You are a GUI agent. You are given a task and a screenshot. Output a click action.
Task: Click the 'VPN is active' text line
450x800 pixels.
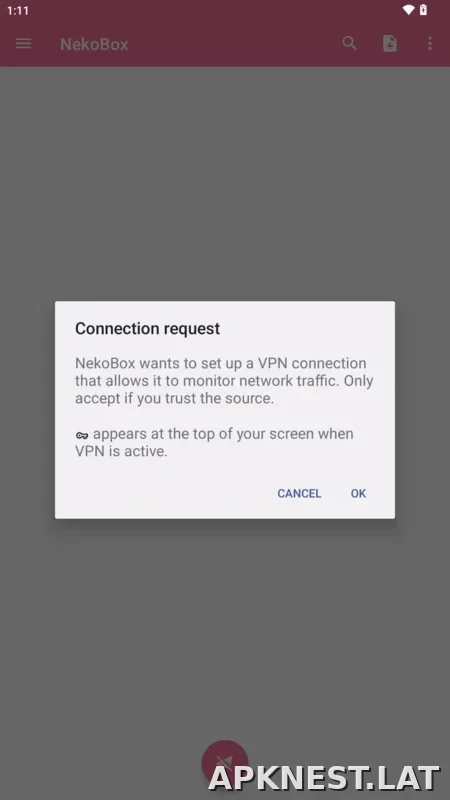121,451
